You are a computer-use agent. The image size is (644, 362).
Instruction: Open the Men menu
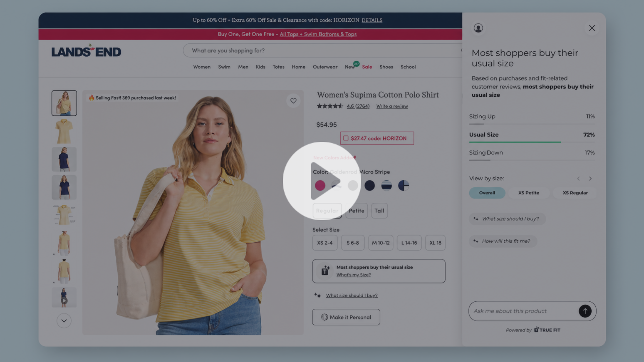pos(243,67)
